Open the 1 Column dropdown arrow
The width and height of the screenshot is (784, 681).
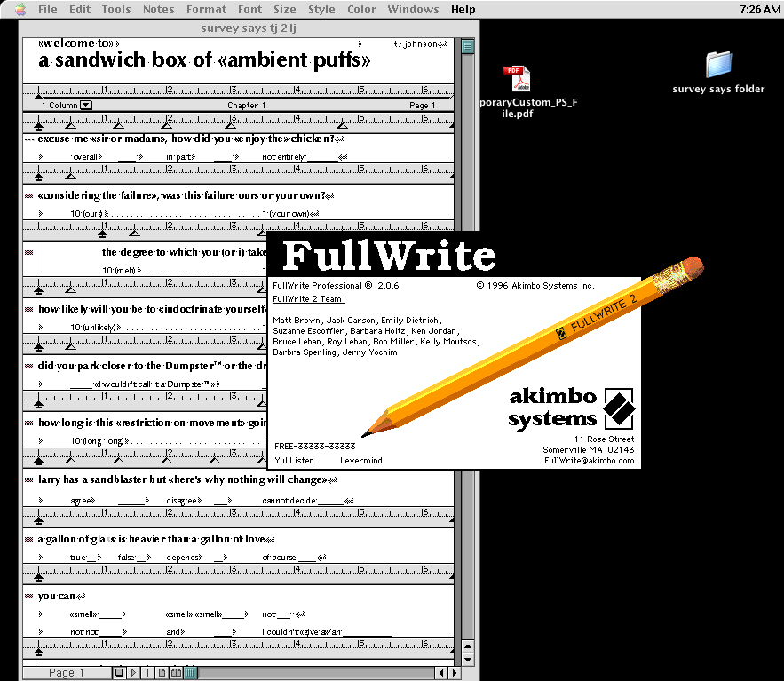tap(86, 105)
